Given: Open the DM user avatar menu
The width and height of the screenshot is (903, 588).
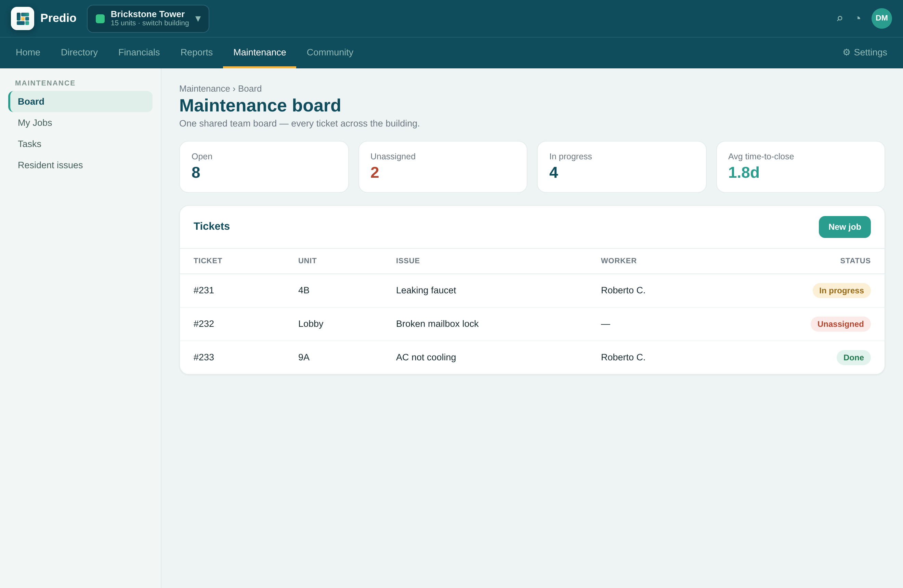Looking at the screenshot, I should [881, 18].
